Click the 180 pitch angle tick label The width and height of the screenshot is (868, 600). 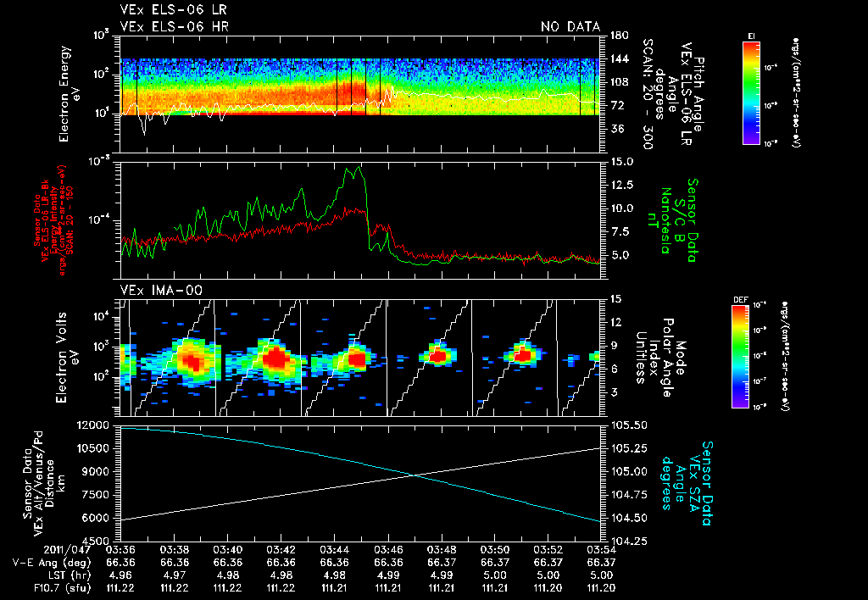[620, 36]
